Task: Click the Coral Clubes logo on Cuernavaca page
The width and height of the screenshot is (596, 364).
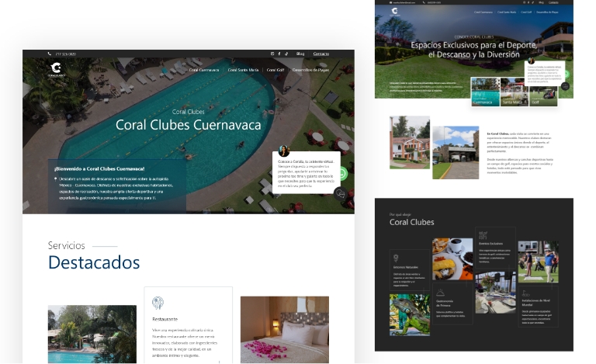Action: [56, 70]
